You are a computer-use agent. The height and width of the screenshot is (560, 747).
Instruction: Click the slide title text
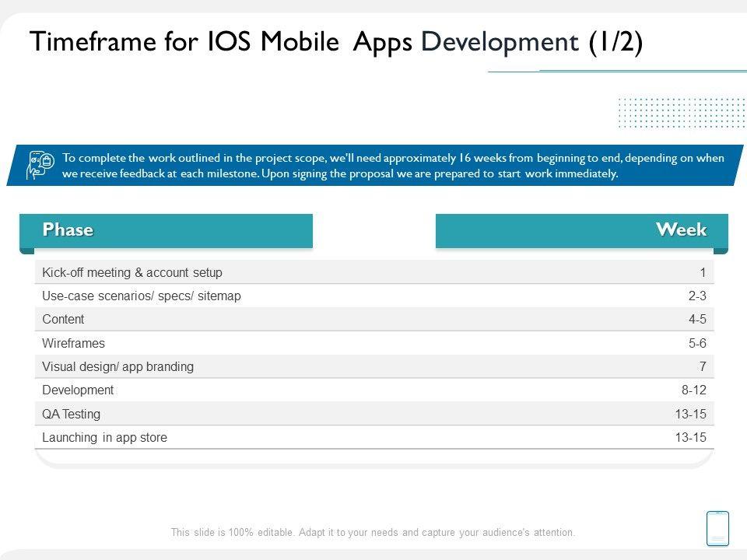(x=336, y=43)
